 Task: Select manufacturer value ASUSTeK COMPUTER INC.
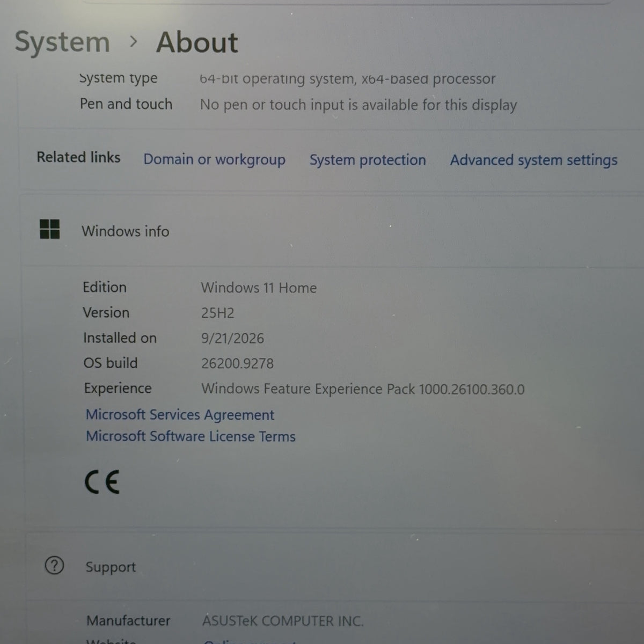(x=283, y=621)
